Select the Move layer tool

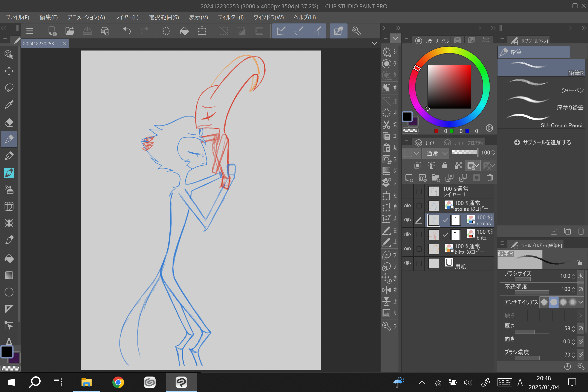(x=9, y=71)
